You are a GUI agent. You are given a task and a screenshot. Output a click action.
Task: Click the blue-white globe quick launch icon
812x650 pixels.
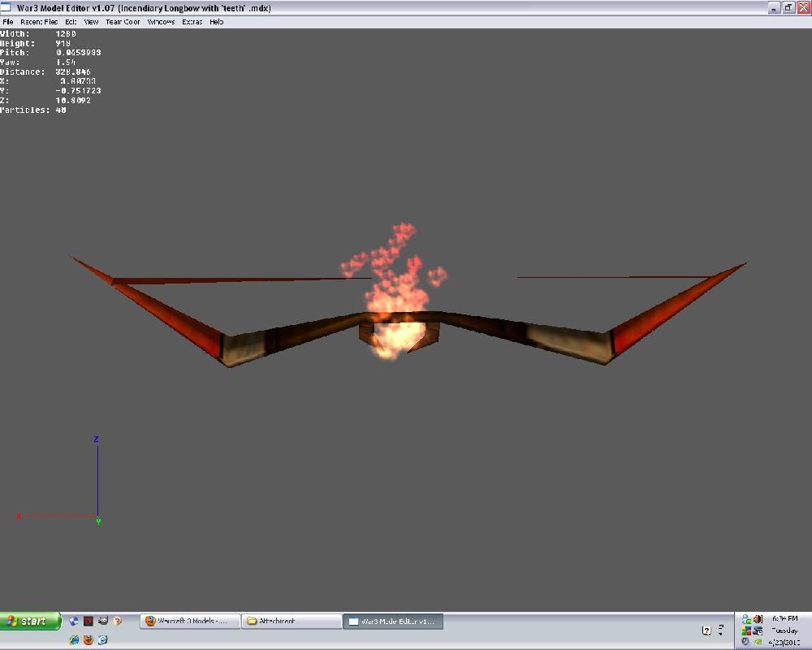click(x=74, y=621)
